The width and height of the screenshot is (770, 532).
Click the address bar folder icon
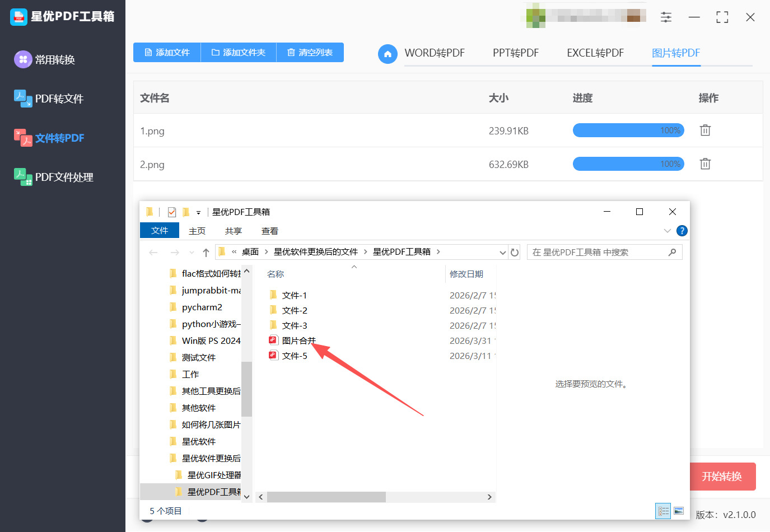tap(222, 252)
